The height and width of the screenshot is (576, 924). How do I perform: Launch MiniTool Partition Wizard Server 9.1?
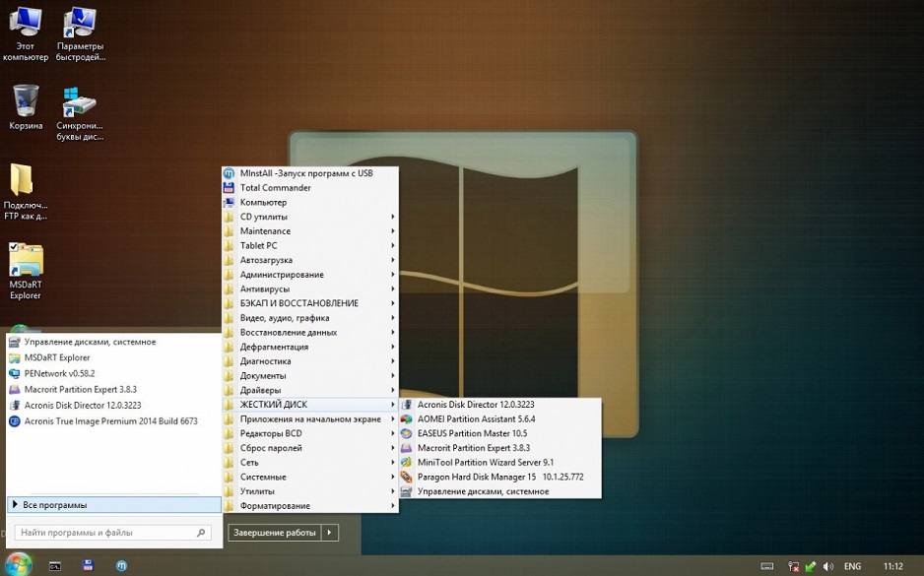click(x=500, y=463)
